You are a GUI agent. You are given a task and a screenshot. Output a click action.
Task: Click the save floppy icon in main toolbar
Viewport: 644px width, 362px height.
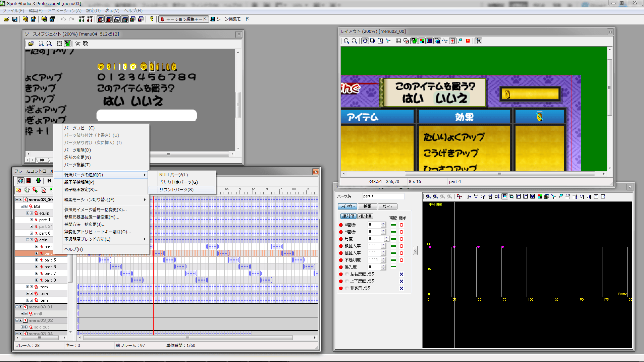click(15, 19)
